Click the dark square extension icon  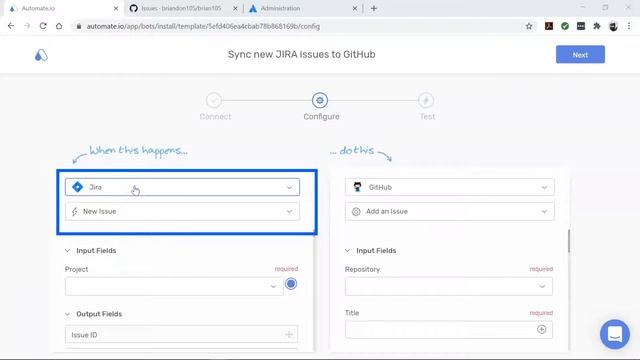[x=581, y=26]
